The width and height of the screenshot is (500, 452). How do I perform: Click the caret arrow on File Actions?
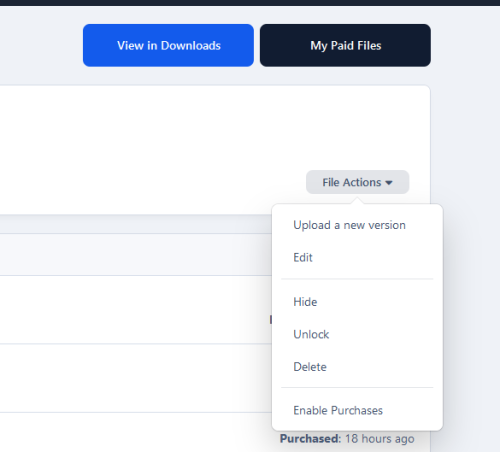click(x=389, y=183)
